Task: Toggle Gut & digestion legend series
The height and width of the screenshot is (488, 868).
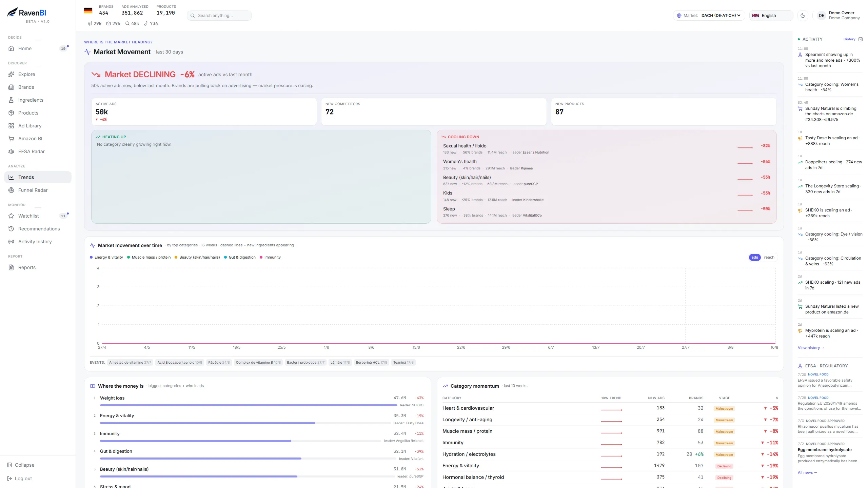Action: tap(240, 257)
